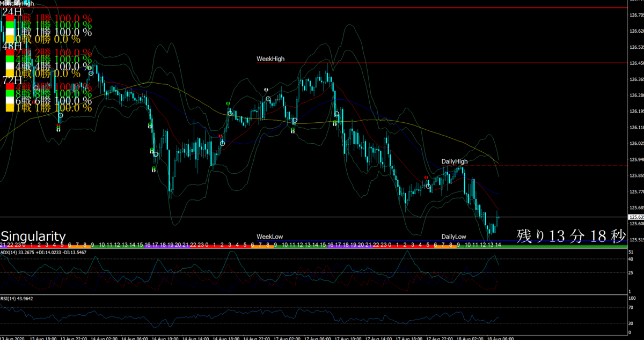644x340 pixels.
Task: Click the 24H statistics heading
Action: click(12, 11)
